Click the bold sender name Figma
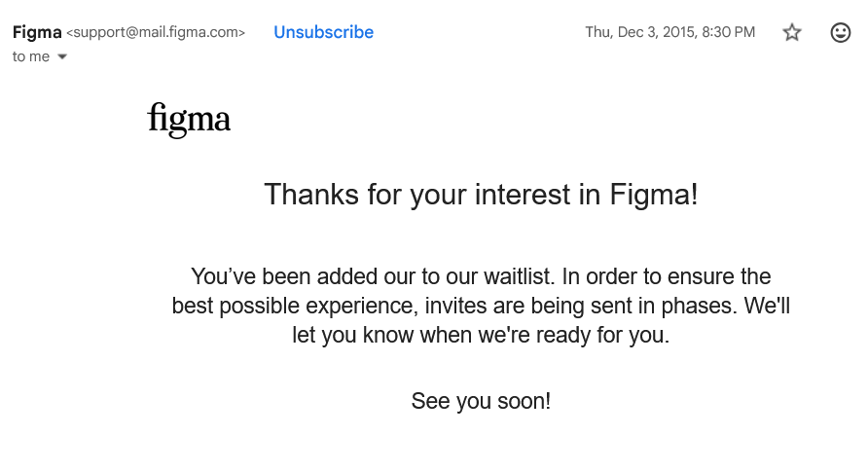 (x=36, y=32)
